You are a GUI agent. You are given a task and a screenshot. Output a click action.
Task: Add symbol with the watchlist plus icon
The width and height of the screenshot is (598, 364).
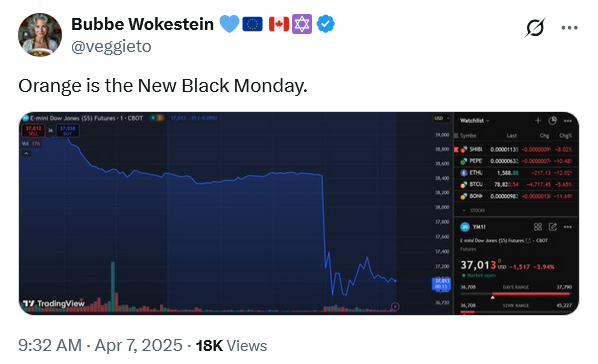[538, 121]
